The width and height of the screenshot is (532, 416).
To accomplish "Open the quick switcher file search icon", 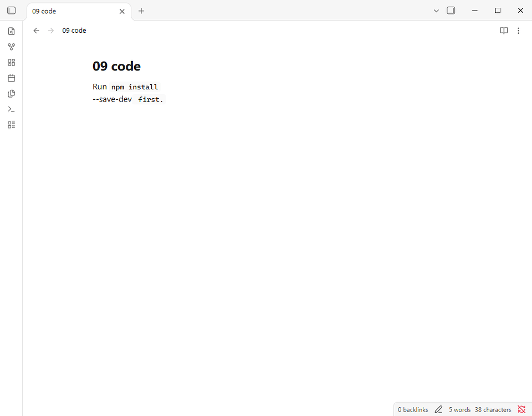I will (11, 31).
